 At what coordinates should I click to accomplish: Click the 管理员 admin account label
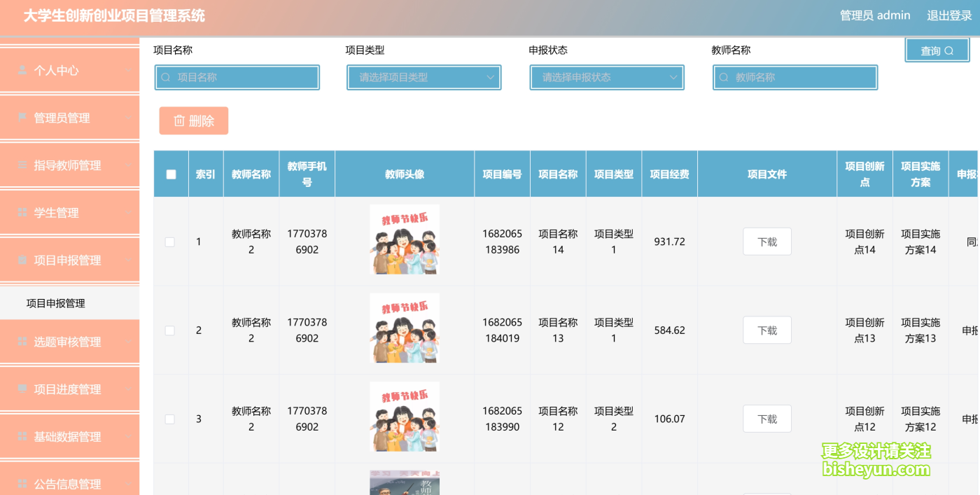(875, 15)
